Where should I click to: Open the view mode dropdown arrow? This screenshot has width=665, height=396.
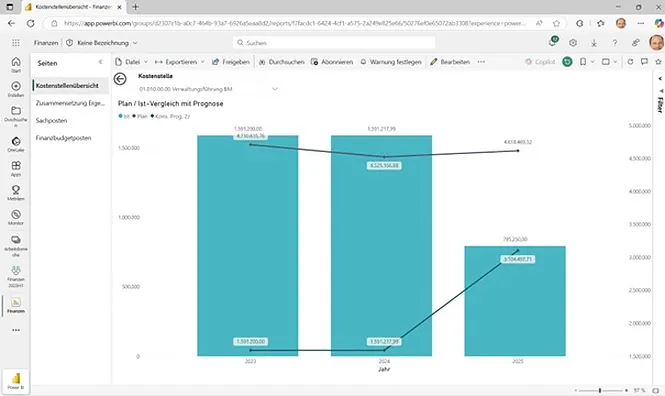point(615,62)
